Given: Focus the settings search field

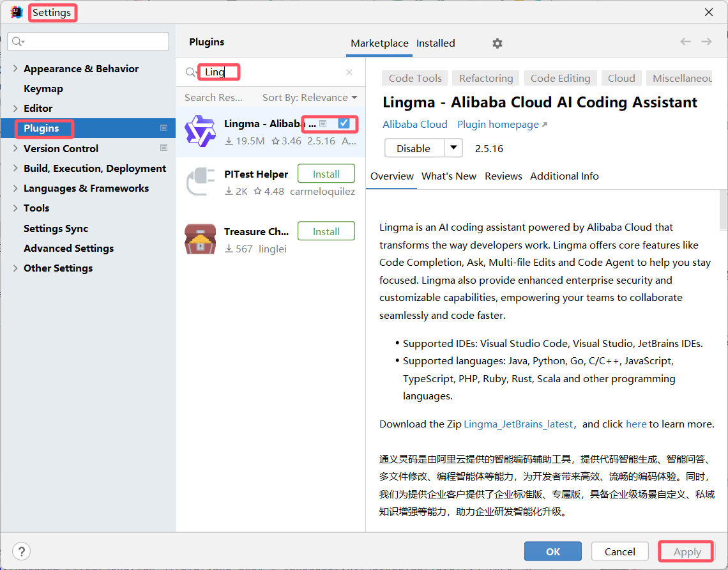Looking at the screenshot, I should [88, 42].
